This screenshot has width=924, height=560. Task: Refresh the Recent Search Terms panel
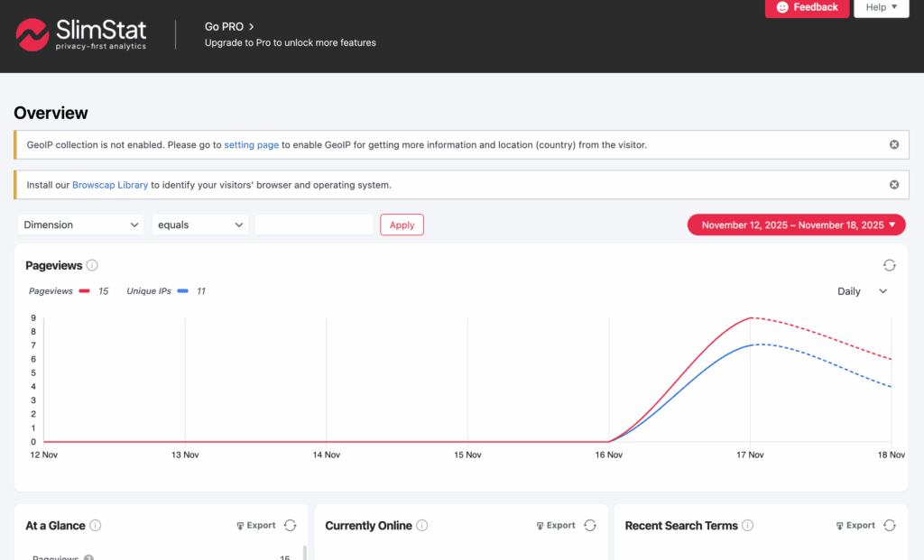[x=890, y=525]
